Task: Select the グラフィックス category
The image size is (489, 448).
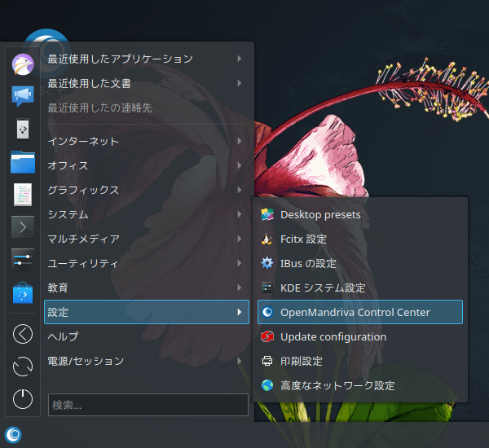Action: pos(147,190)
